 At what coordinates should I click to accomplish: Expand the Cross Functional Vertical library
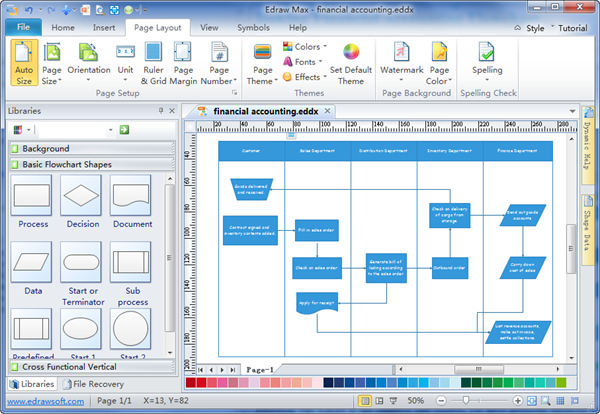[x=89, y=367]
